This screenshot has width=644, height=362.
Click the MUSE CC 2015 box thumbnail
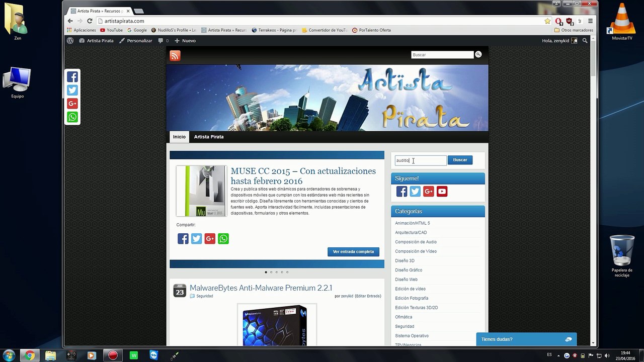point(201,191)
